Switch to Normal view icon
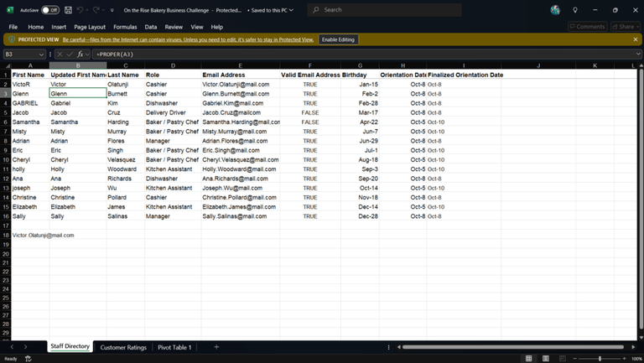 coord(529,359)
